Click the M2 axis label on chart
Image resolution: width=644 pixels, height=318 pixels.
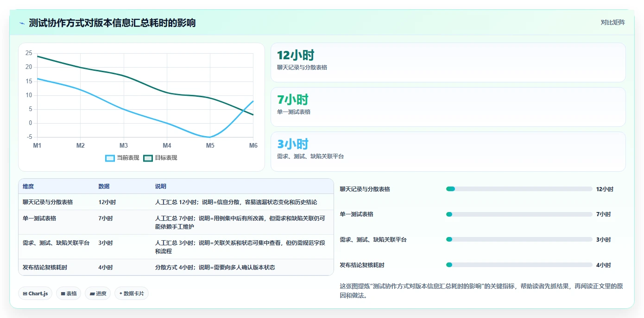(x=80, y=146)
